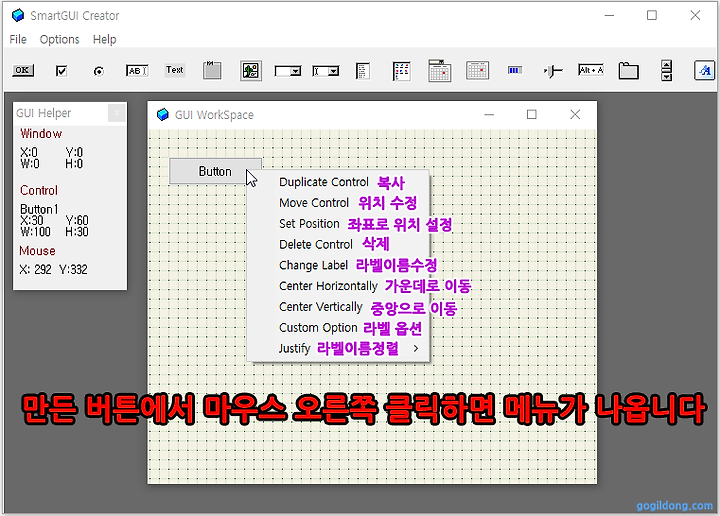
Task: Click the GUI WorkSpace title icon
Action: click(163, 114)
